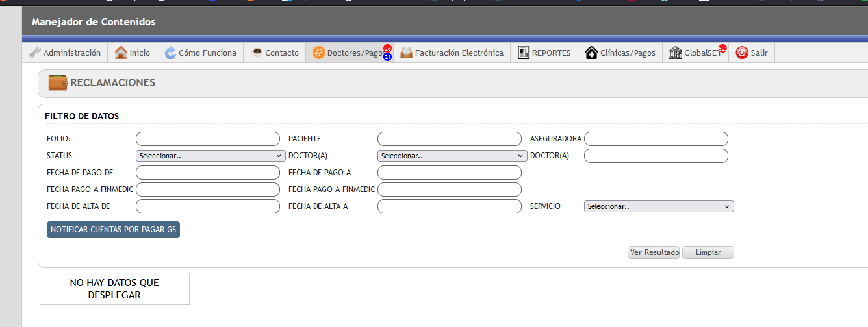Screen dimensions: 868x327
Task: Click the REPORTES document icon
Action: click(x=524, y=53)
